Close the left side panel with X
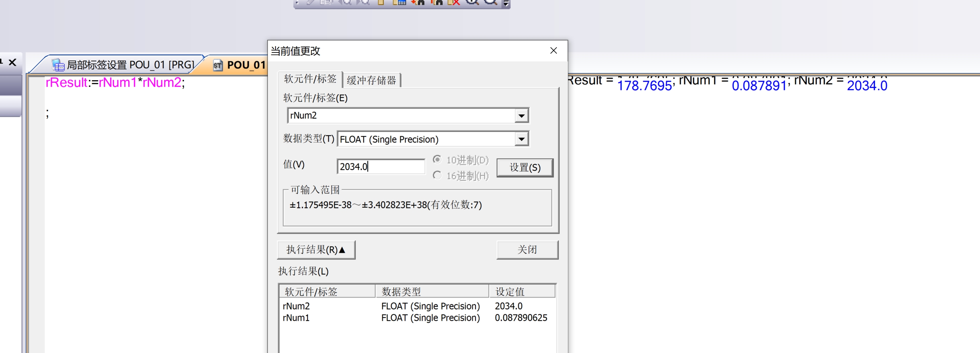The image size is (980, 353). 13,62
